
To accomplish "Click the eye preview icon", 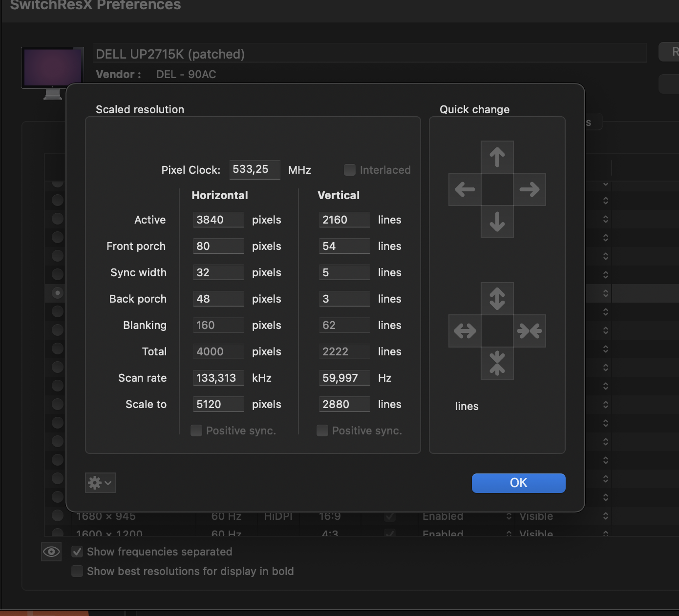I will tap(51, 552).
